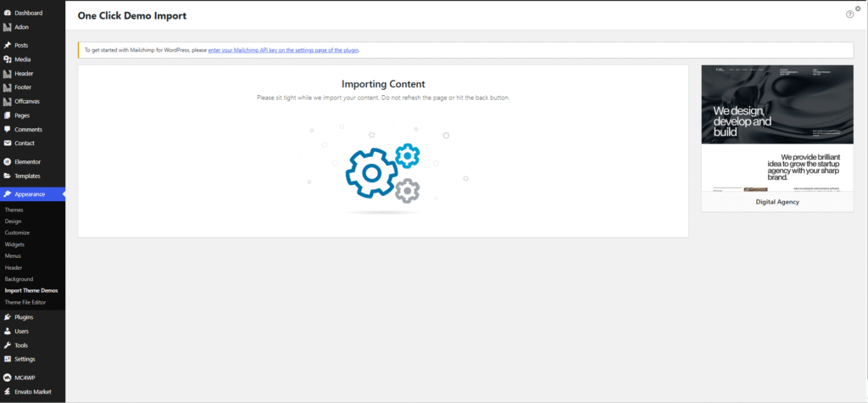
Task: Open Theme File Editor
Action: pos(25,302)
